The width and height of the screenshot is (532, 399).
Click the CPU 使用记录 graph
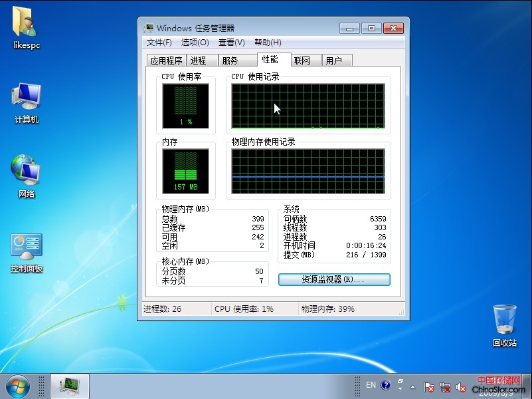[308, 106]
